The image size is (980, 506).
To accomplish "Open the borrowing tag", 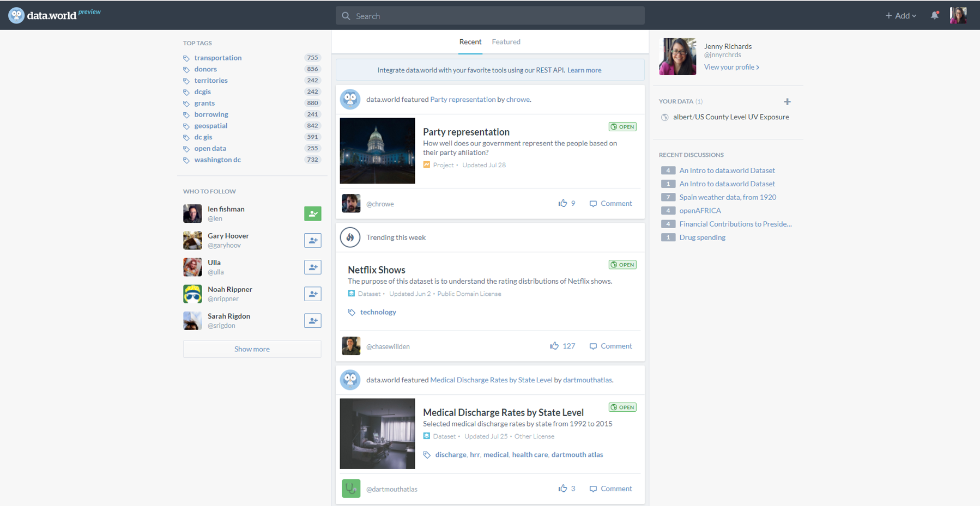I will 211,114.
